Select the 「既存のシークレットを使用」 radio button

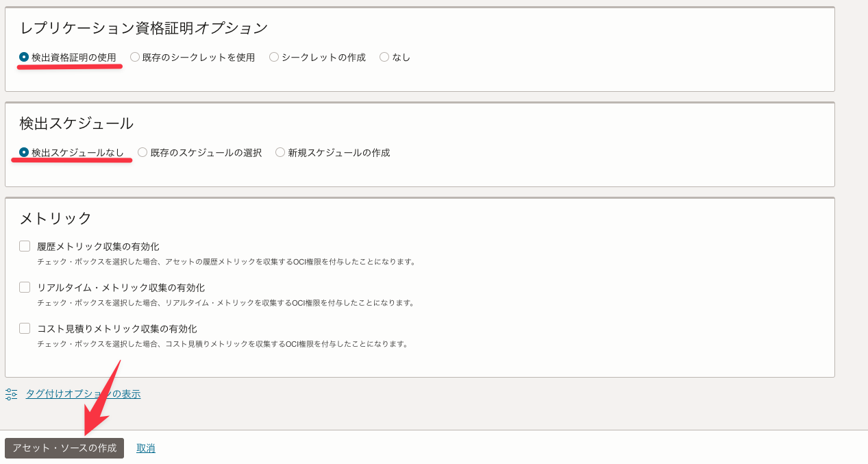pos(134,57)
